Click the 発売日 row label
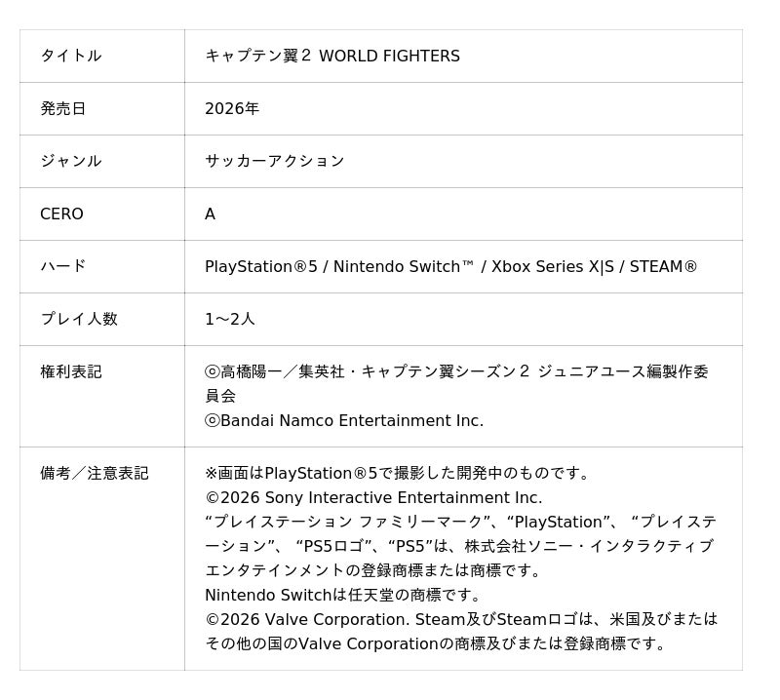This screenshot has width=780, height=700. click(62, 108)
